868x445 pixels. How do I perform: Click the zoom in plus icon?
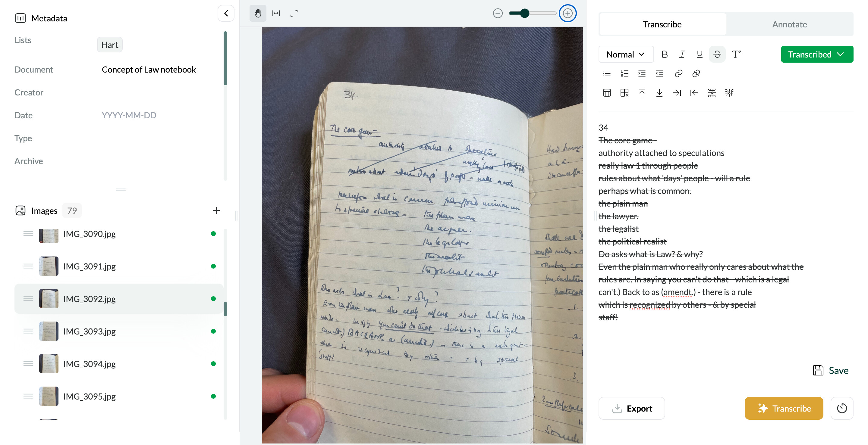point(568,13)
